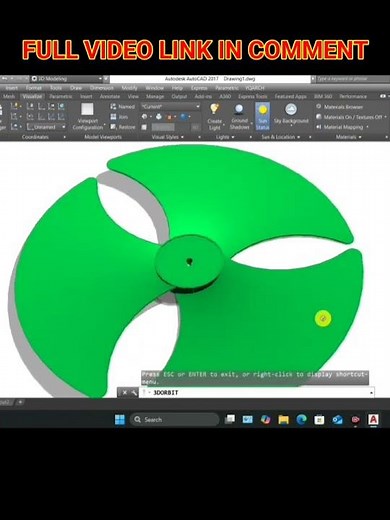
Task: Click Named viewports button
Action: coord(123,107)
